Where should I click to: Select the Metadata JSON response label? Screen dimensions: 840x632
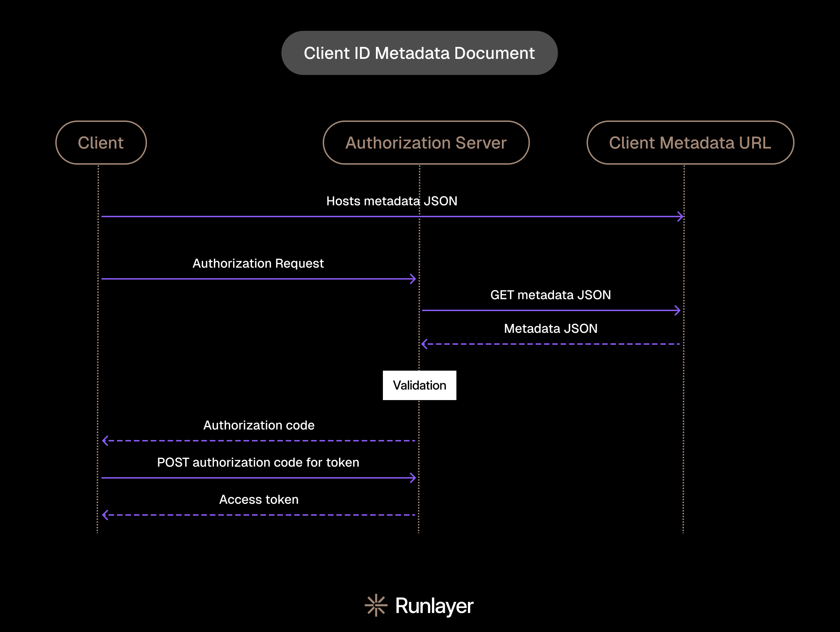(550, 328)
